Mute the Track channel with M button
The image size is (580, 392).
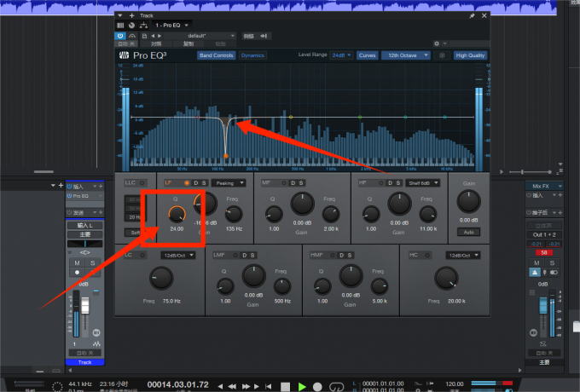point(77,263)
